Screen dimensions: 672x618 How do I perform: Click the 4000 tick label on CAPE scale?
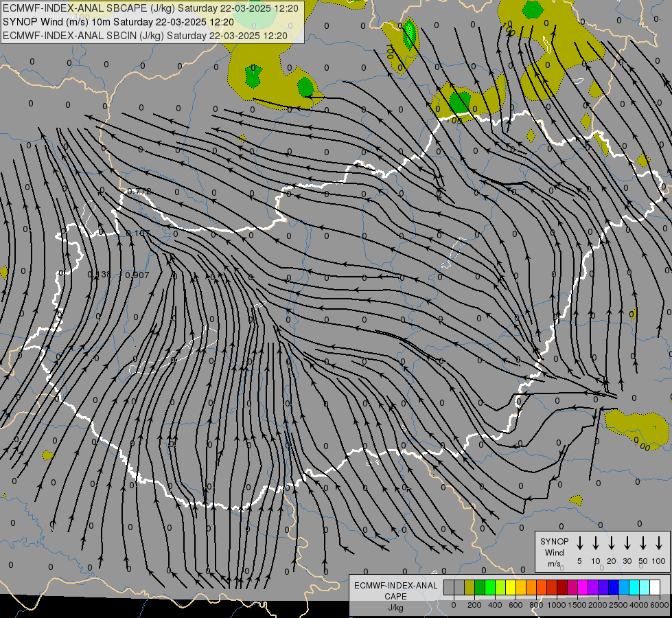pyautogui.click(x=639, y=605)
